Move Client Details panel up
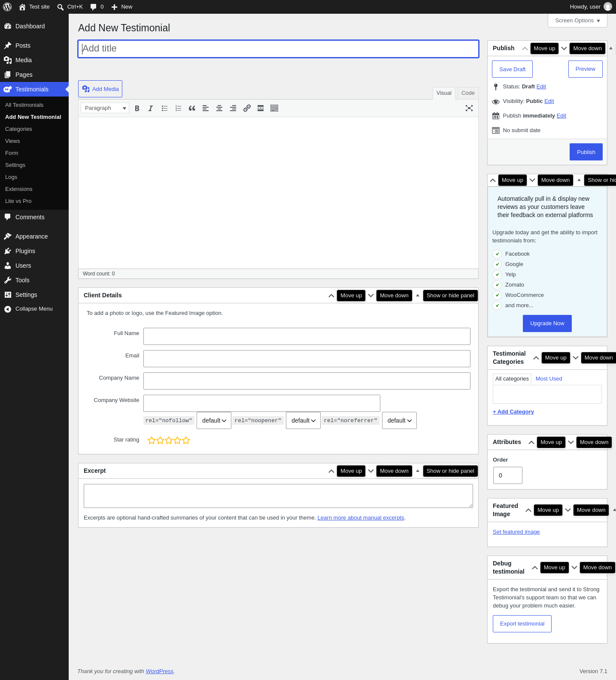 pyautogui.click(x=331, y=296)
